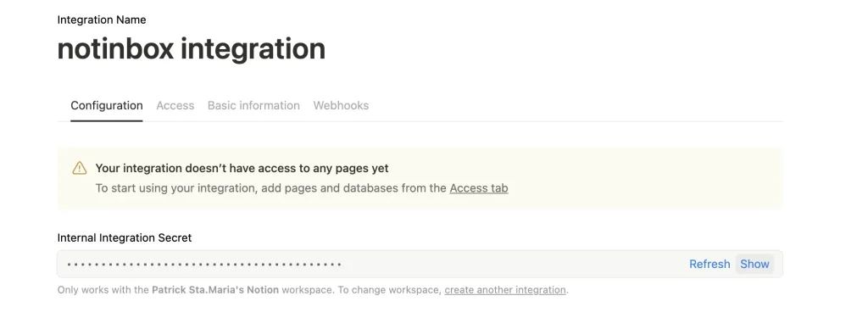Click Patrick Sta.Maria's Notion workspace name
Viewport: 868px width, 318px height.
tap(215, 290)
